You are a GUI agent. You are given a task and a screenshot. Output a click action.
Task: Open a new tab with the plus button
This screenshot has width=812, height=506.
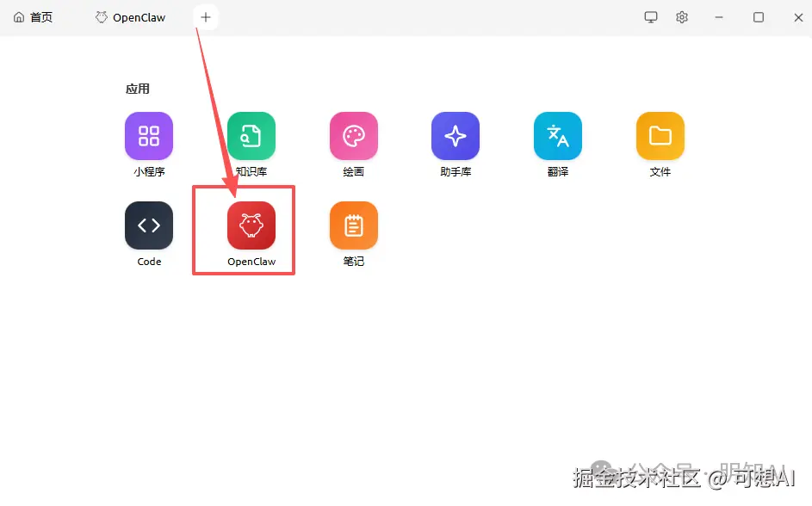(x=205, y=16)
